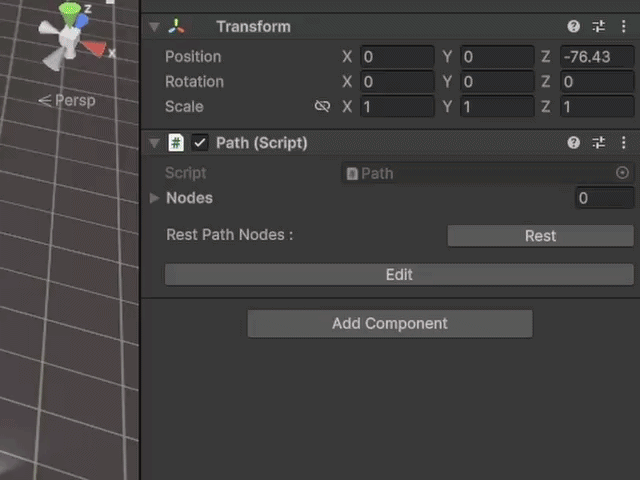Click the Transform component axes icon
The image size is (640, 480).
[x=176, y=27]
